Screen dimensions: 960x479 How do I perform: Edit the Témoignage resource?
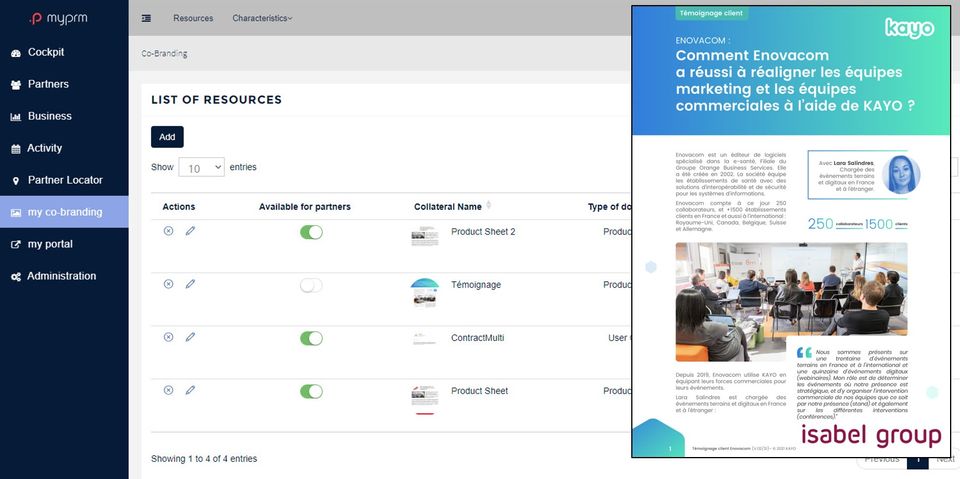point(190,284)
